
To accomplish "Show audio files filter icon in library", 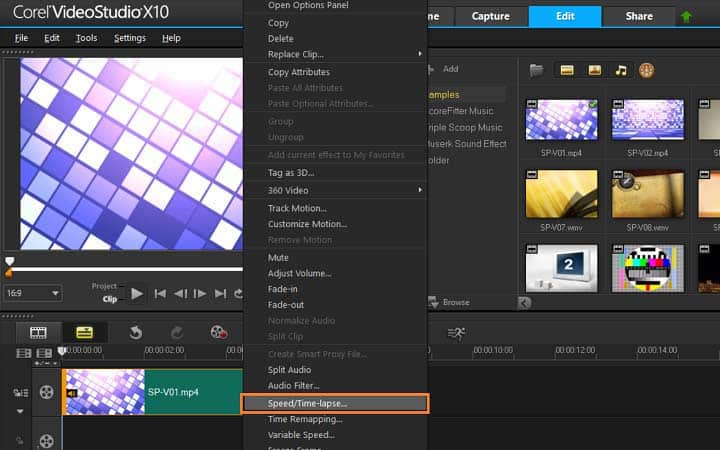I will tap(621, 70).
